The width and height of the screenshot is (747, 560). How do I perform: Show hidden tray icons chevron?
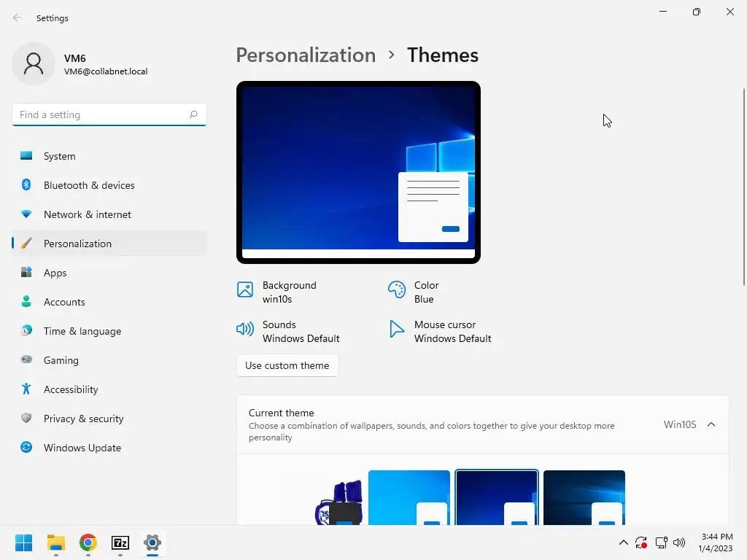tap(623, 542)
